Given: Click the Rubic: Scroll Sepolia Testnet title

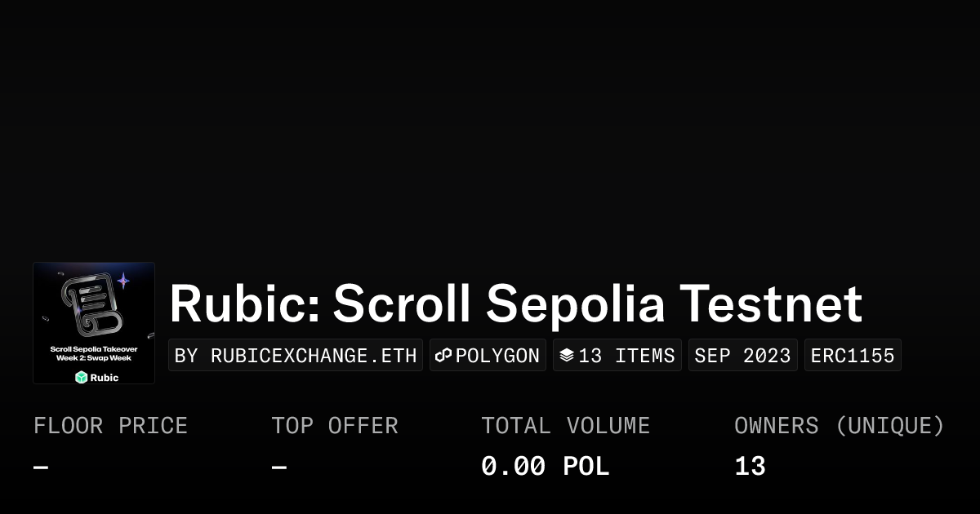Looking at the screenshot, I should point(515,304).
